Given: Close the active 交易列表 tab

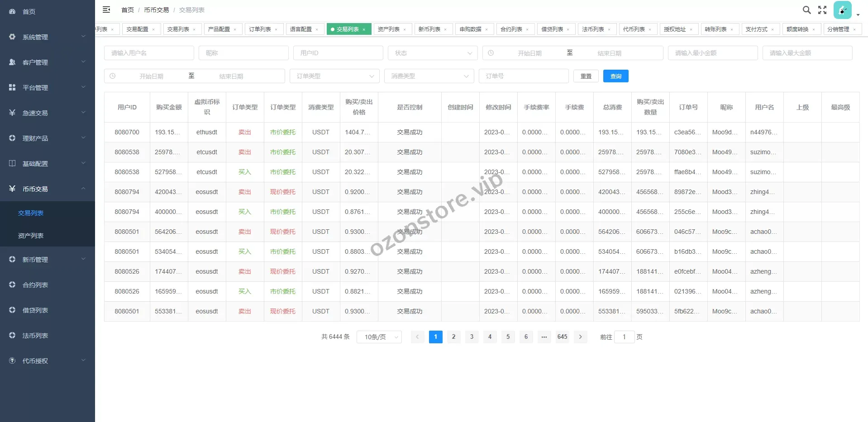Looking at the screenshot, I should [364, 29].
